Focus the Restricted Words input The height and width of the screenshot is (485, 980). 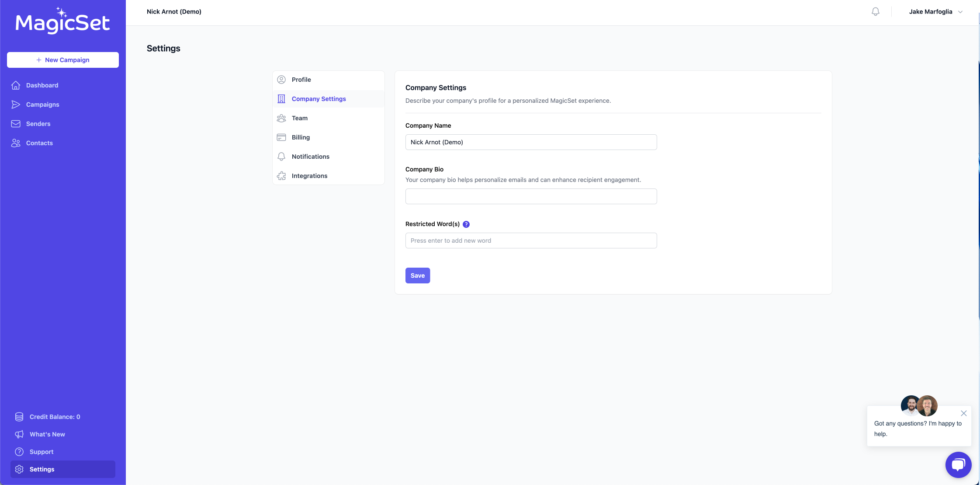pyautogui.click(x=531, y=241)
